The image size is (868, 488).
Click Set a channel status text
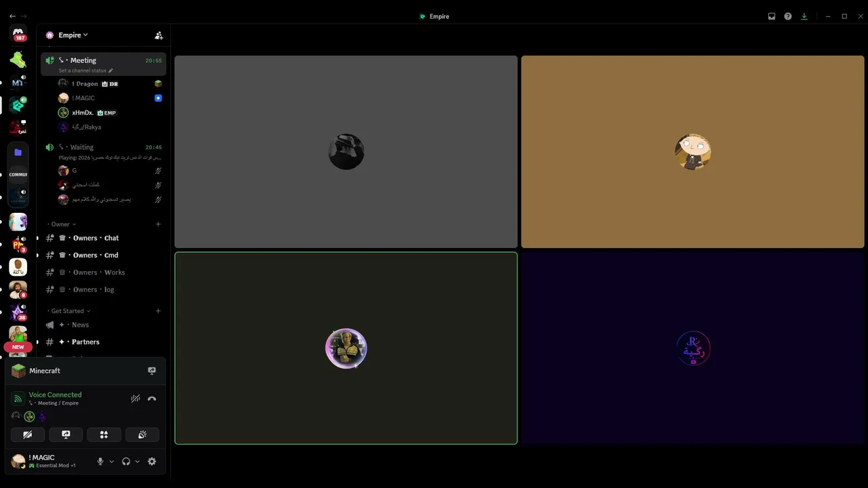coord(82,70)
